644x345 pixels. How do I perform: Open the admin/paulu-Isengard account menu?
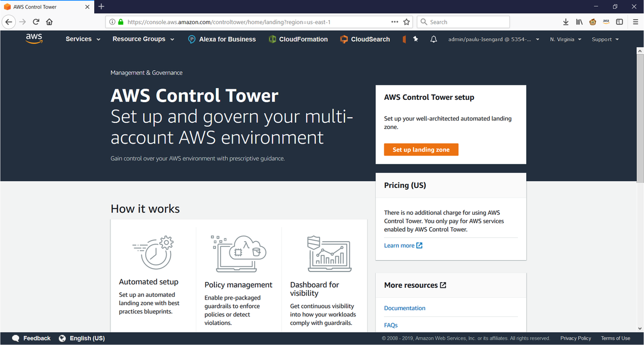(494, 39)
